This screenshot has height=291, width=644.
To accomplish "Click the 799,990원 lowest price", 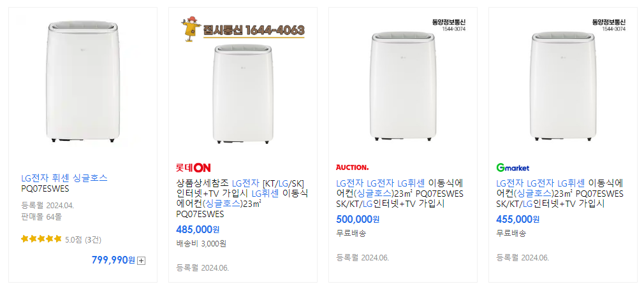I will (x=113, y=260).
